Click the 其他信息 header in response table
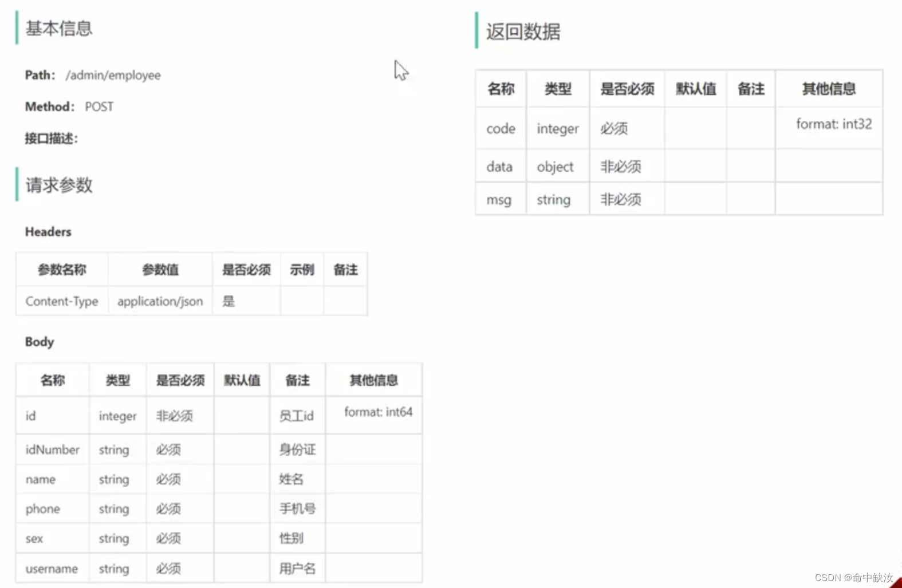The width and height of the screenshot is (902, 588). [x=829, y=89]
